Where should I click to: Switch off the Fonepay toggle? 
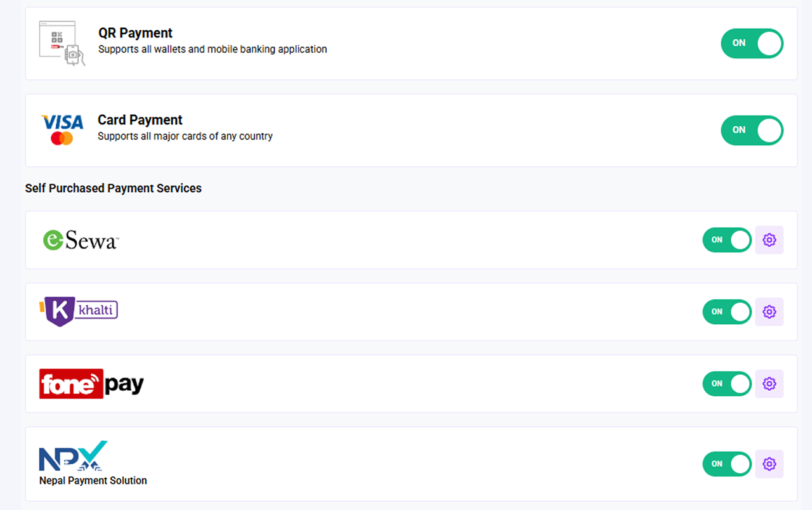pyautogui.click(x=727, y=384)
